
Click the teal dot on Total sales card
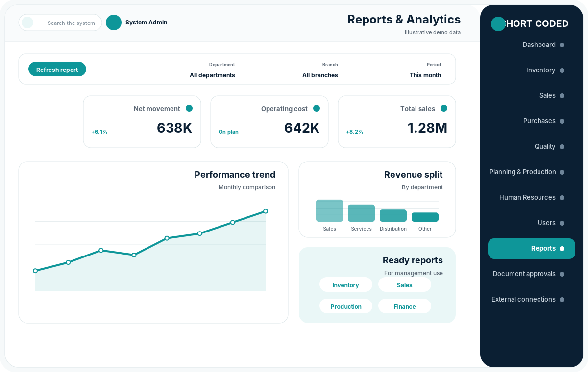[444, 108]
